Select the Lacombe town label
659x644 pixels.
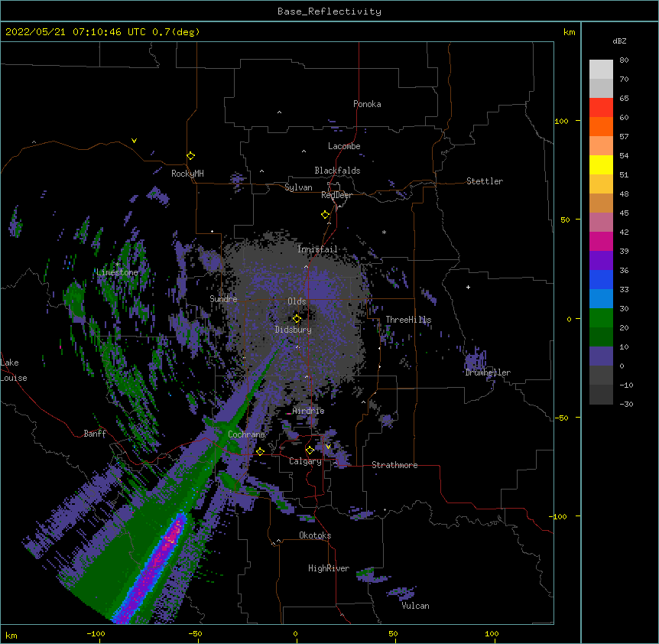coord(344,146)
